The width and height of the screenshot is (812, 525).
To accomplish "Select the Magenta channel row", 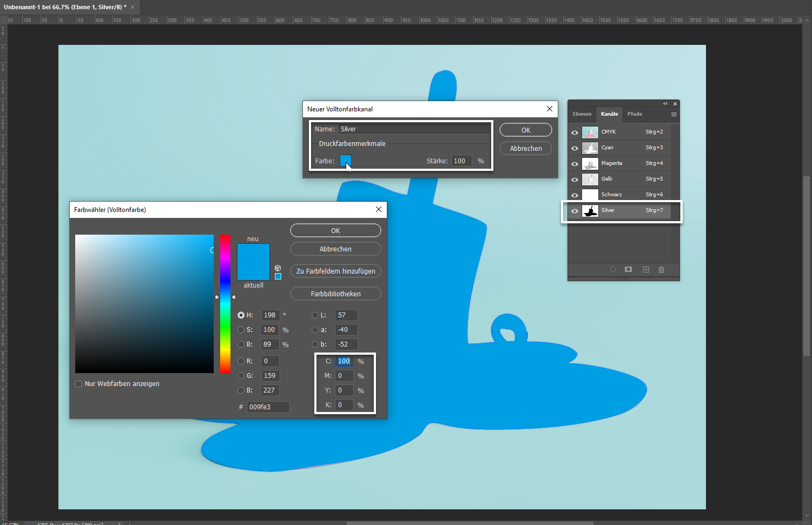I will 620,163.
